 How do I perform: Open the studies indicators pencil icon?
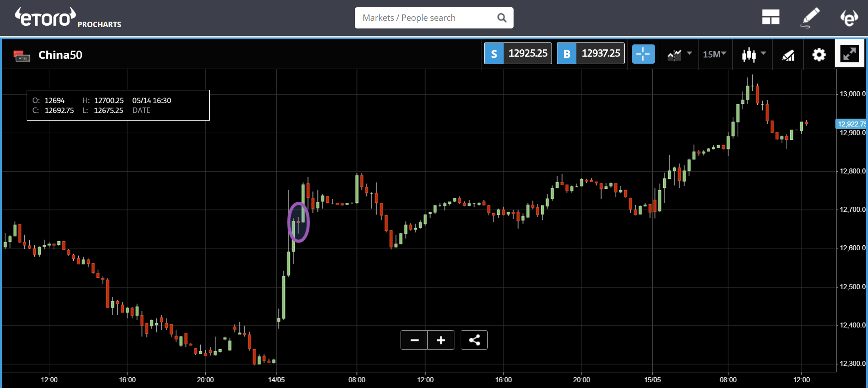pos(788,55)
